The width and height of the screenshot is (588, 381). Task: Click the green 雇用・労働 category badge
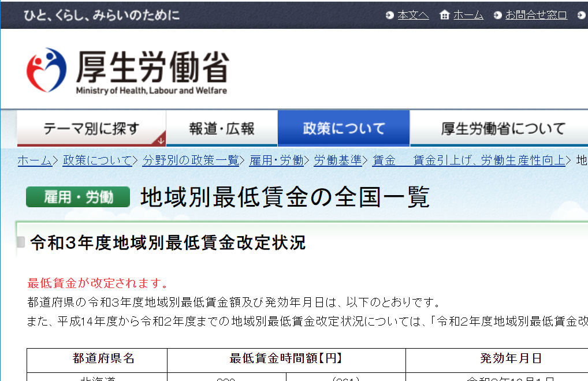(x=78, y=197)
